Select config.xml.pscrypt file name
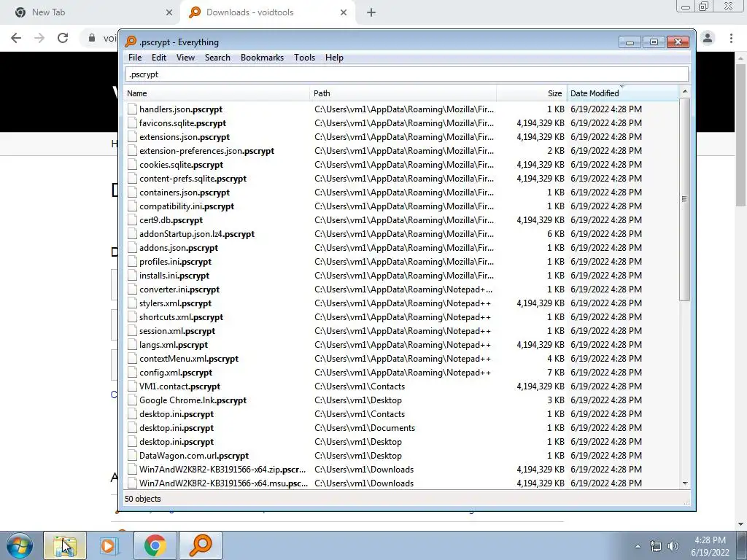The image size is (747, 560). point(176,373)
